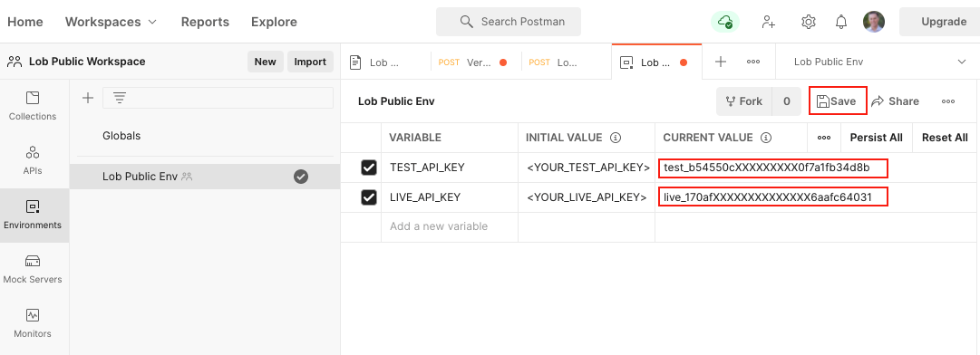Click the workspace people icon
This screenshot has height=355, width=980.
click(x=15, y=62)
